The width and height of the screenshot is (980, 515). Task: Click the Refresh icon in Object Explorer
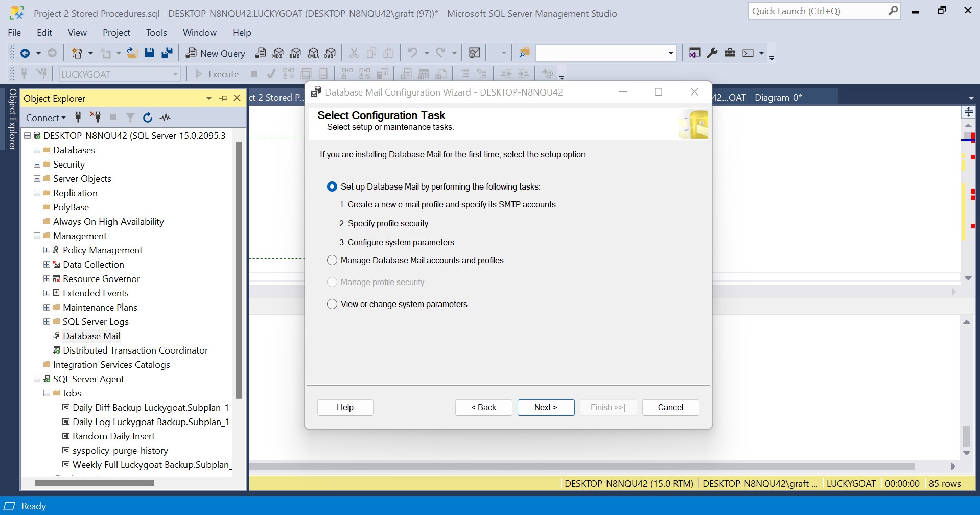(148, 118)
